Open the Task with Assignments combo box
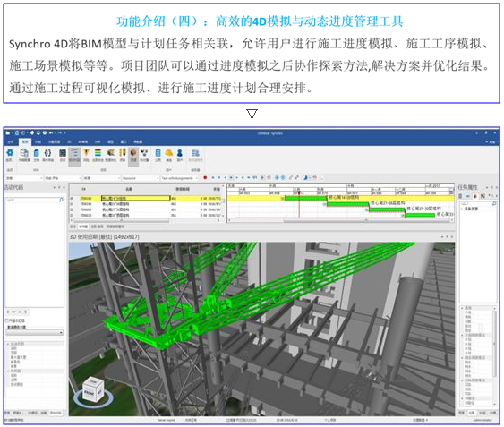Viewport: 504px width, 427px height. tap(179, 178)
